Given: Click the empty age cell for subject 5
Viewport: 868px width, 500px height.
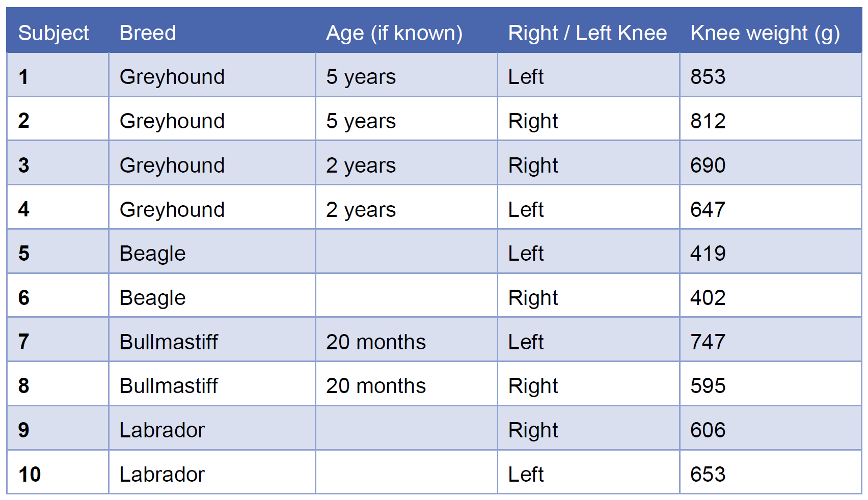Looking at the screenshot, I should [406, 254].
